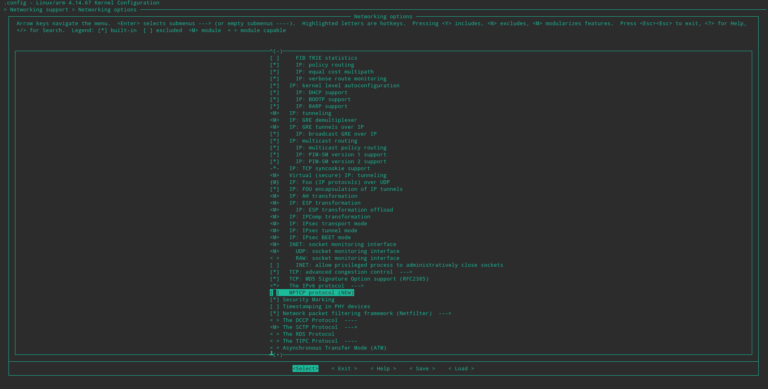Toggle IP: verbose route monitoring

pyautogui.click(x=328, y=78)
